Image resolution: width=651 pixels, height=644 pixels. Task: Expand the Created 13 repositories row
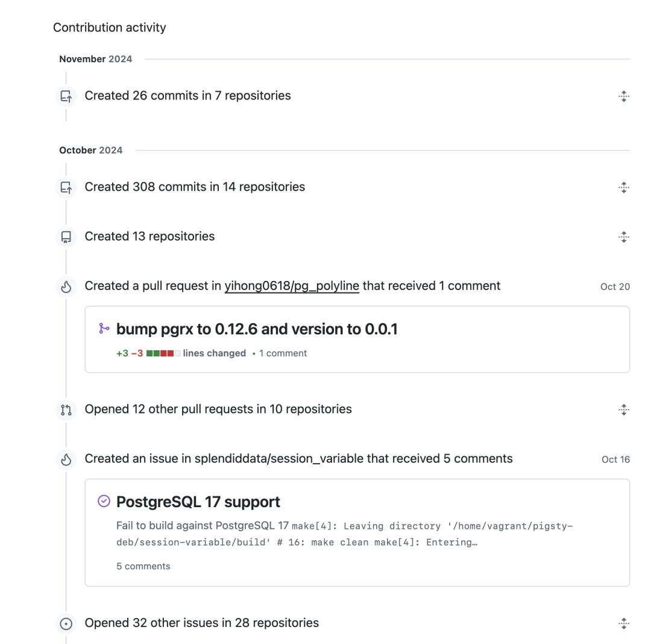[x=624, y=236]
